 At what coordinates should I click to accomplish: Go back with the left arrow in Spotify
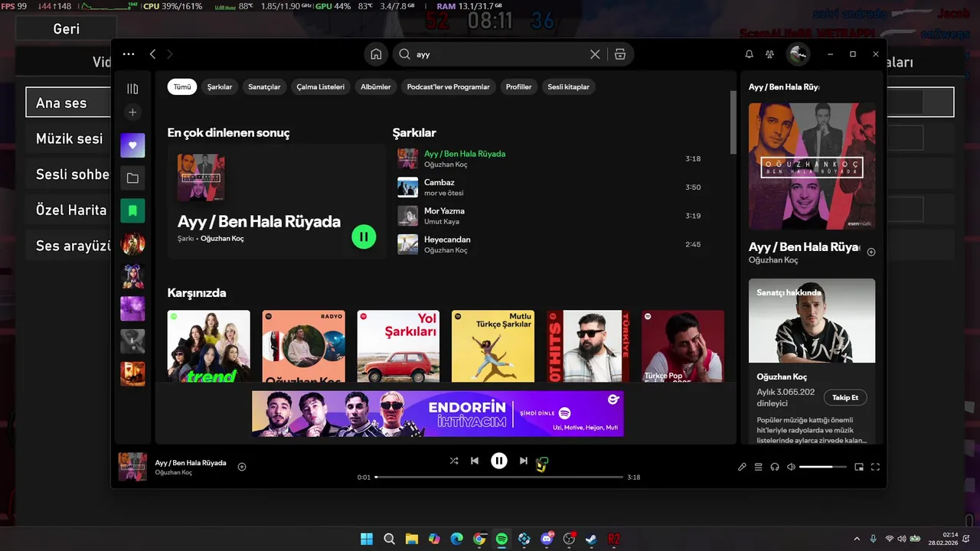click(152, 54)
